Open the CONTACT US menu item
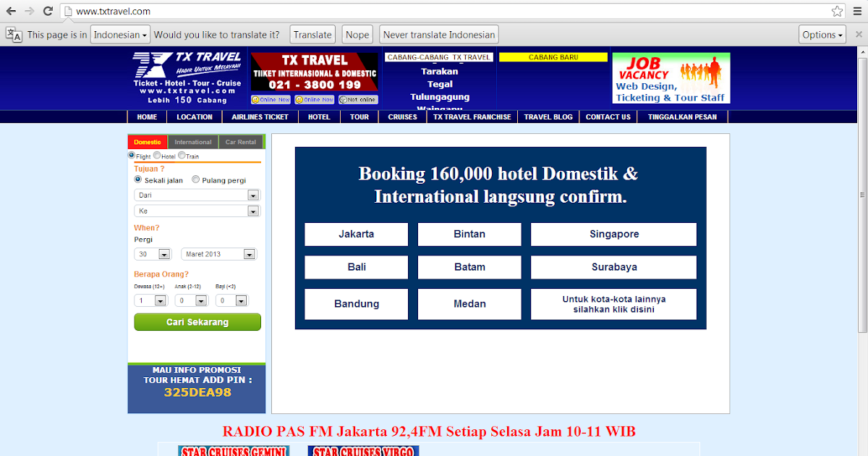 pos(608,117)
